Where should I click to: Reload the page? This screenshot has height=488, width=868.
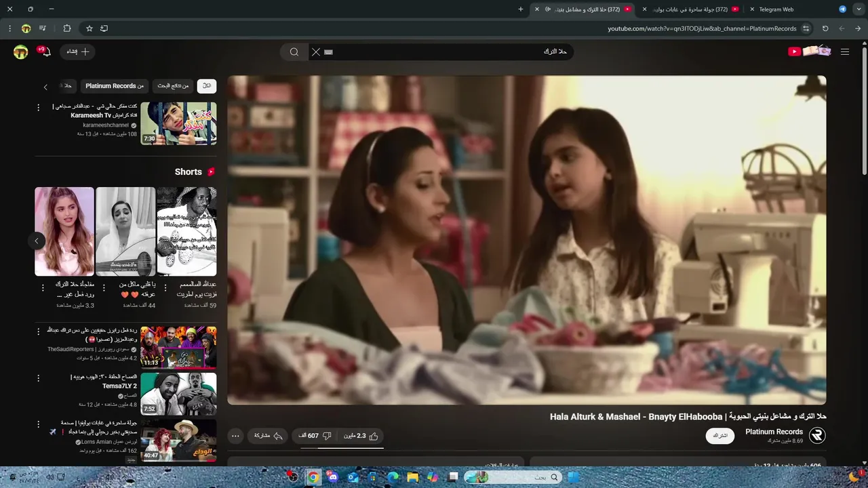click(825, 28)
